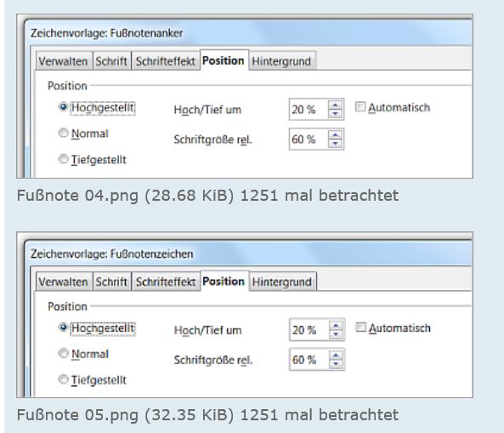Click the Zeichenvorlage: Fußnotenanker title

click(x=106, y=33)
